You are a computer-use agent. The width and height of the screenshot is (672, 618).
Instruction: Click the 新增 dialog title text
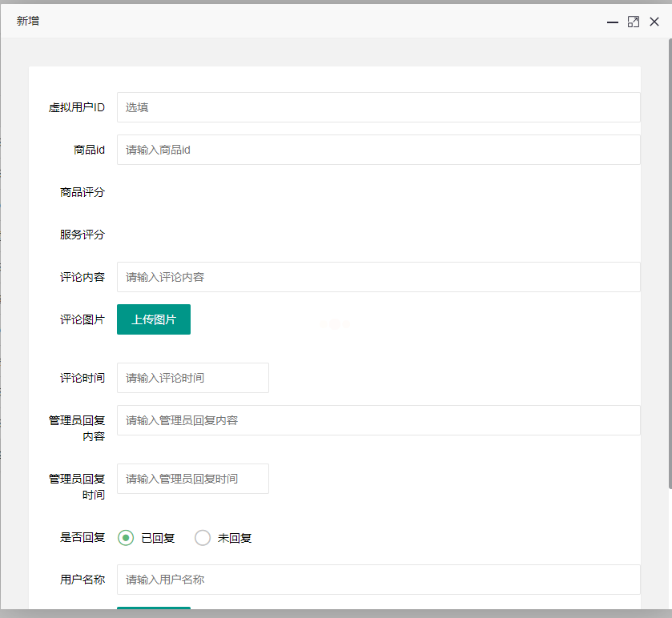(x=28, y=21)
